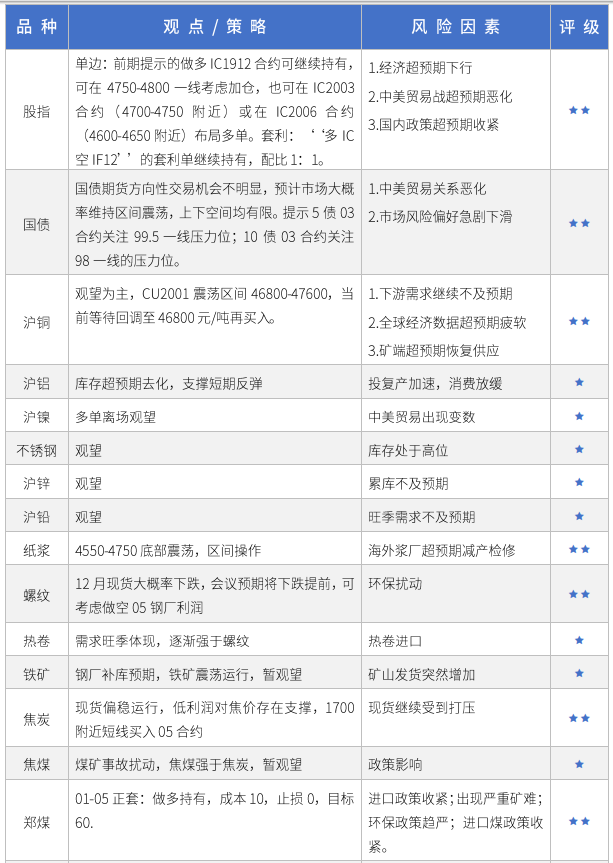Click the one-star rating for 沪镍
This screenshot has height=863, width=613.
coord(579,416)
